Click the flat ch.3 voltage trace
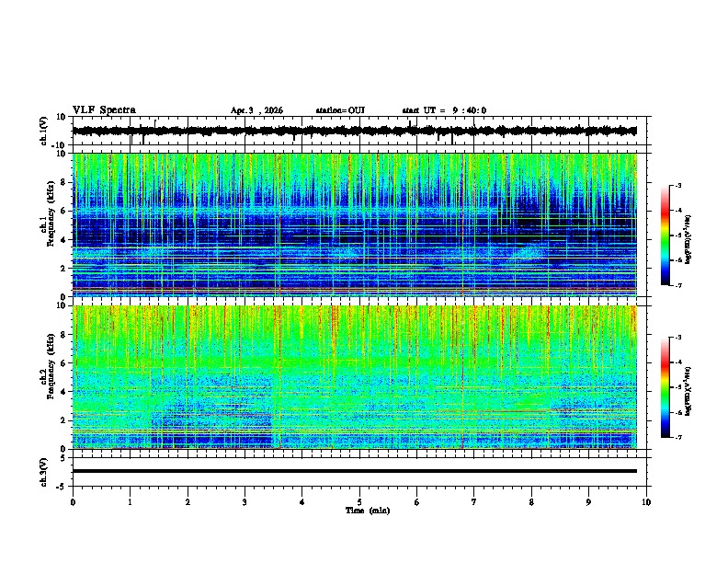728x563 pixels. pyautogui.click(x=355, y=471)
